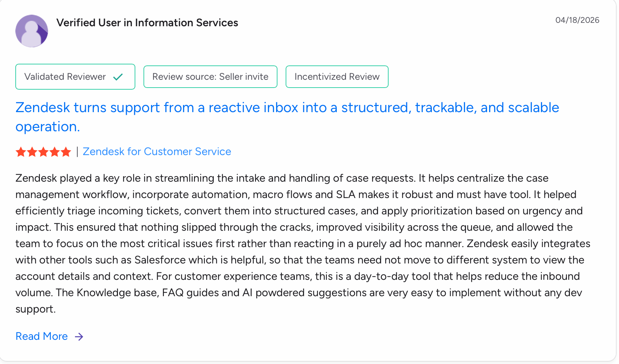This screenshot has width=619, height=364.
Task: Open the review title starting 'Zendesk turns support'
Action: coord(287,108)
